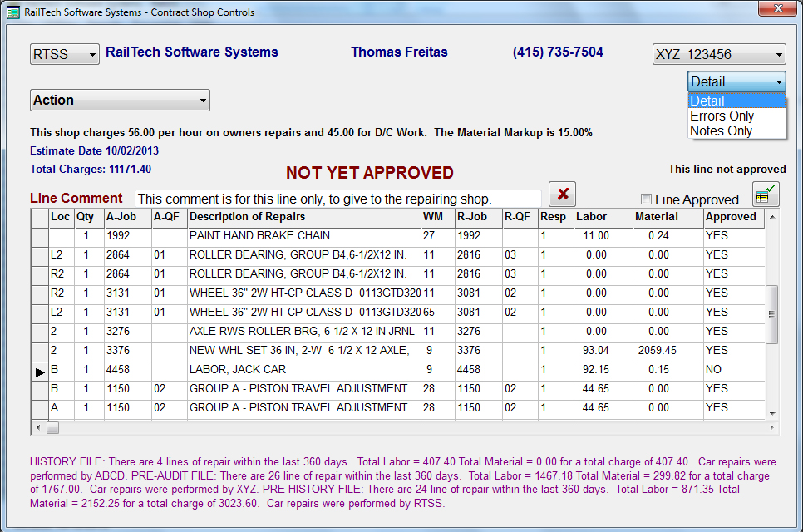Screen dimensions: 803x532
Task: Click the grid's scroll up arrow
Action: pos(771,217)
